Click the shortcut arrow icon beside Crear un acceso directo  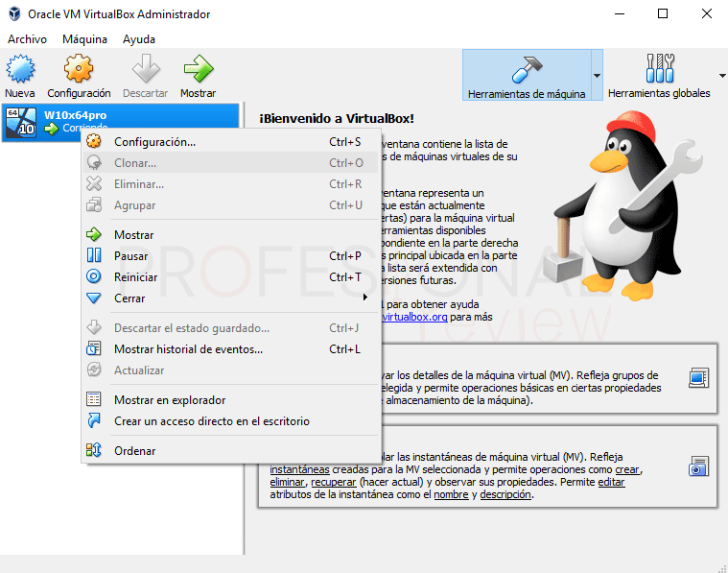click(x=94, y=420)
